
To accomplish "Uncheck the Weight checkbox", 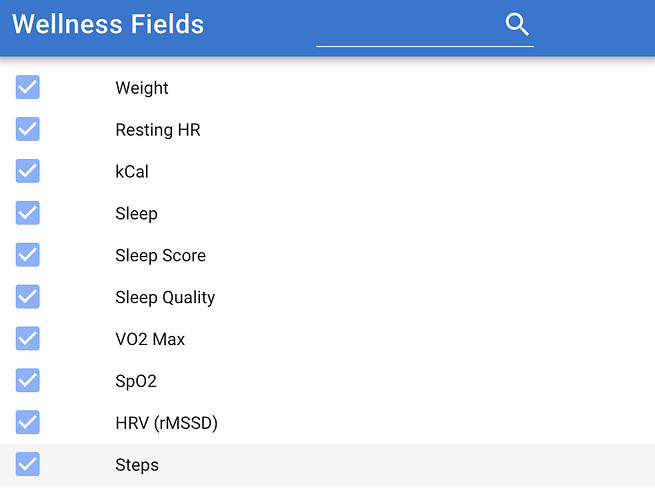I will (x=28, y=87).
